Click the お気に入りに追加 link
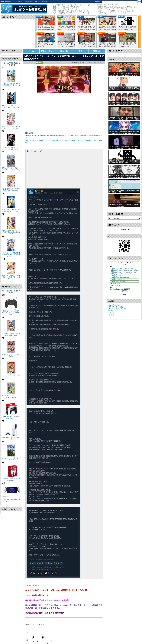The width and height of the screenshot is (142, 644). coord(114,305)
